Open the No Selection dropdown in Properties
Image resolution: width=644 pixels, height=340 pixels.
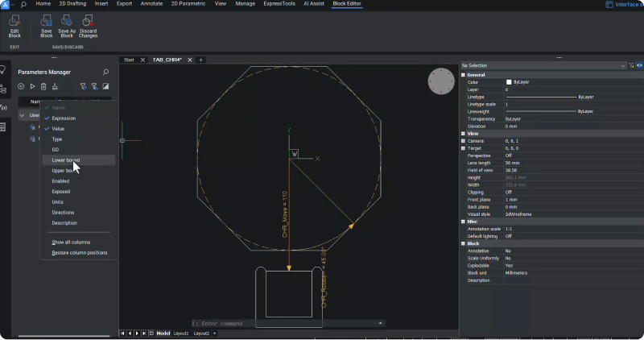pos(622,66)
